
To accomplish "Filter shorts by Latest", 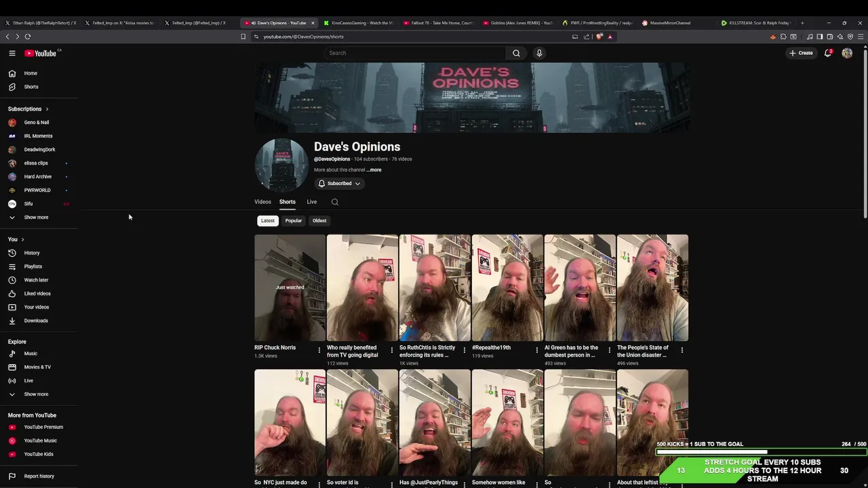I will tap(268, 221).
